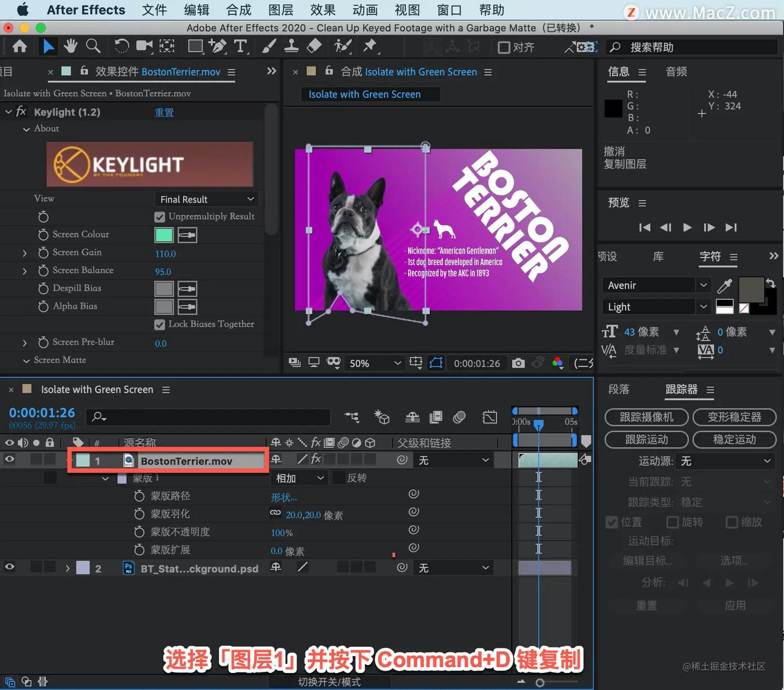The image size is (784, 690).
Task: Select the Pan Behind anchor point tool
Action: pyautogui.click(x=167, y=47)
